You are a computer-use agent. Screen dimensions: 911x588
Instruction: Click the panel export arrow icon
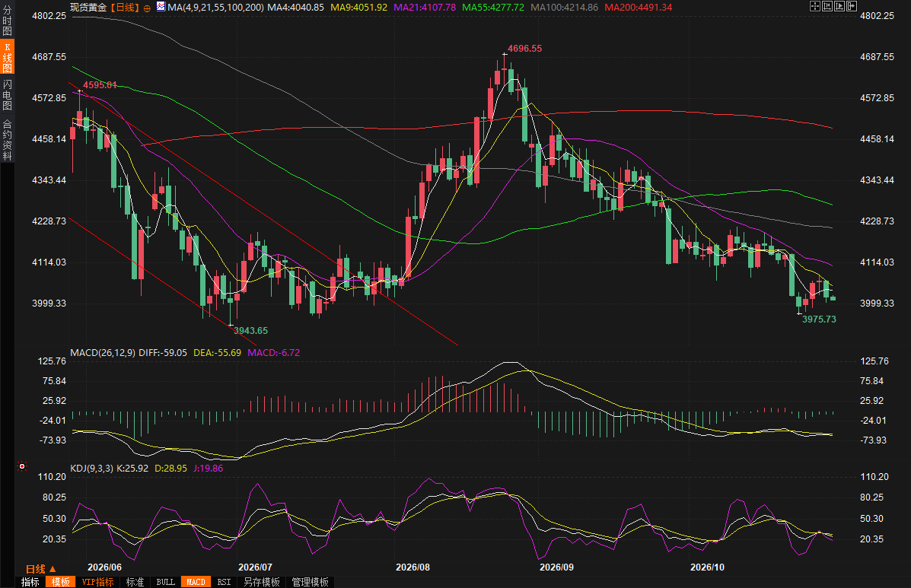pos(851,6)
